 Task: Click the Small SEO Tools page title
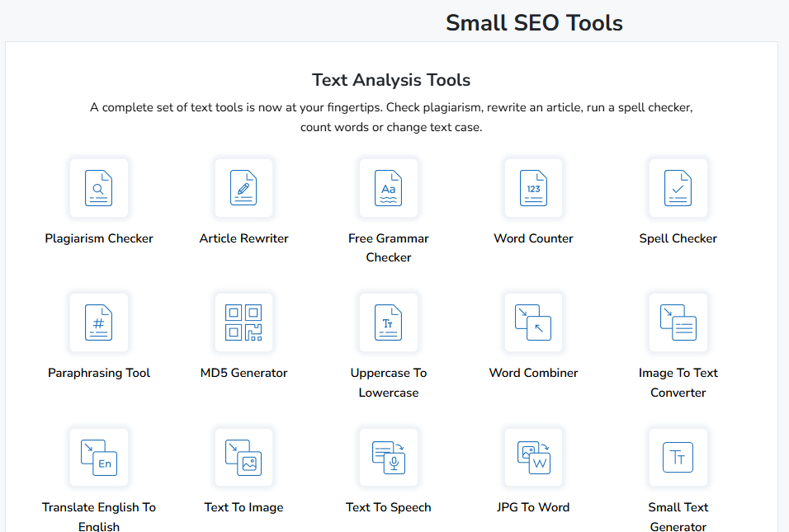(534, 23)
